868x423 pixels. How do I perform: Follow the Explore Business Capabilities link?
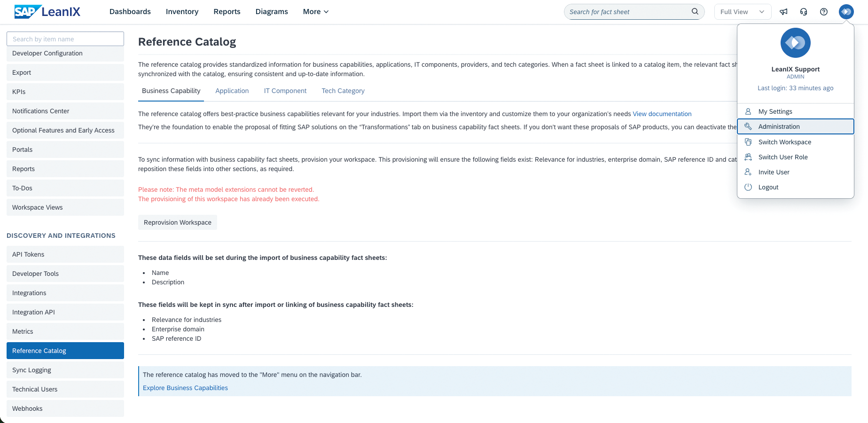pos(185,388)
